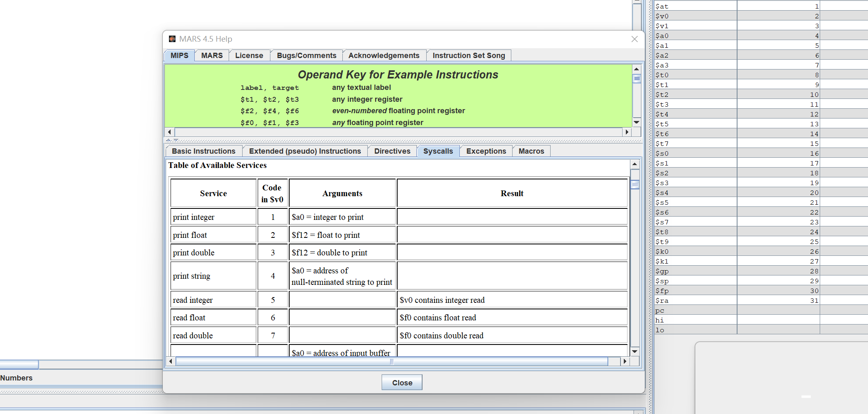This screenshot has width=868, height=414.
Task: Click services table horizontal scrollbar thumb
Action: click(391, 361)
